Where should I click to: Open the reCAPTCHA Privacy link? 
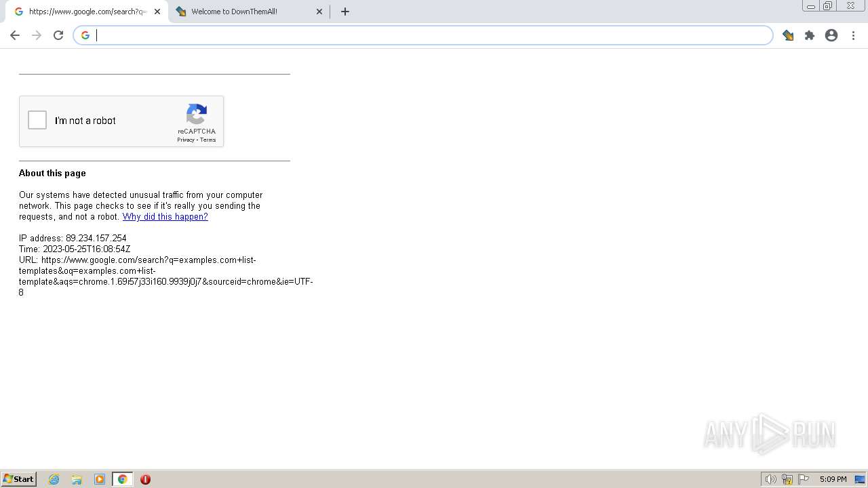pos(186,140)
